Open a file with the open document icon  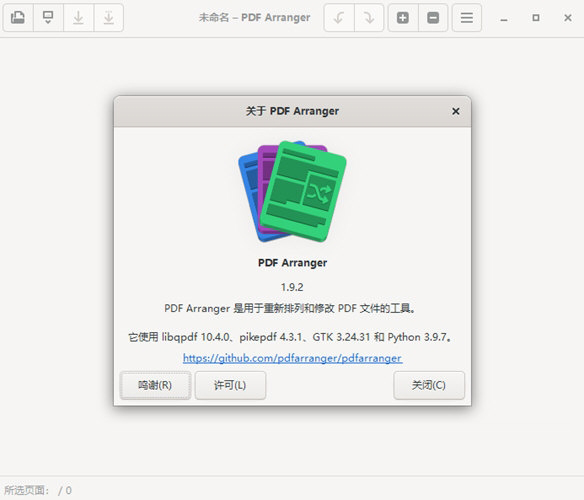(18, 18)
